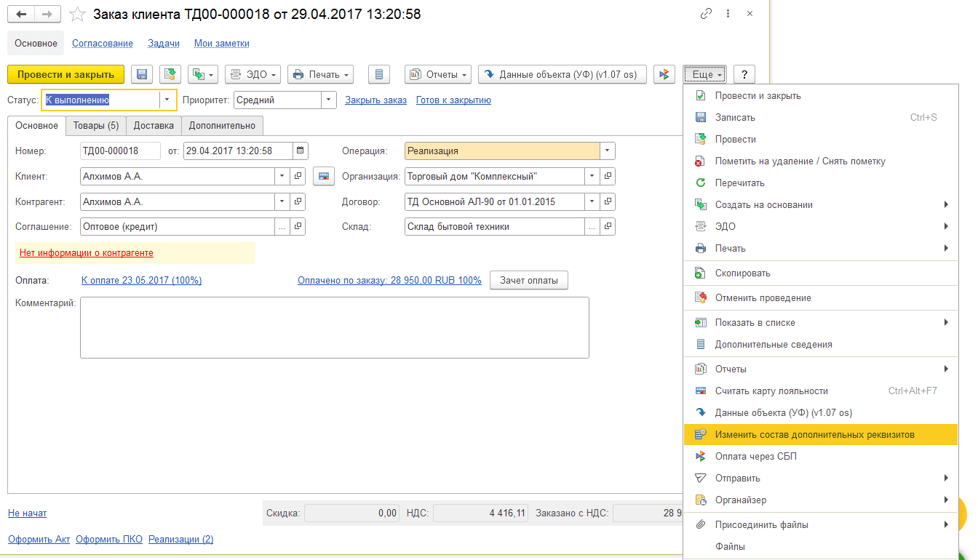Image resolution: width=978 pixels, height=560 pixels.
Task: Click the Номер input field
Action: tap(120, 151)
